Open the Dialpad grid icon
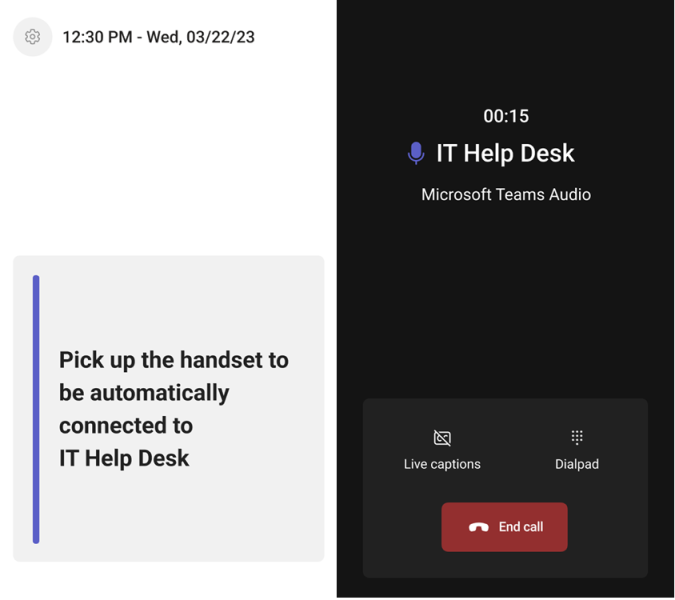The width and height of the screenshot is (675, 600). [x=577, y=437]
